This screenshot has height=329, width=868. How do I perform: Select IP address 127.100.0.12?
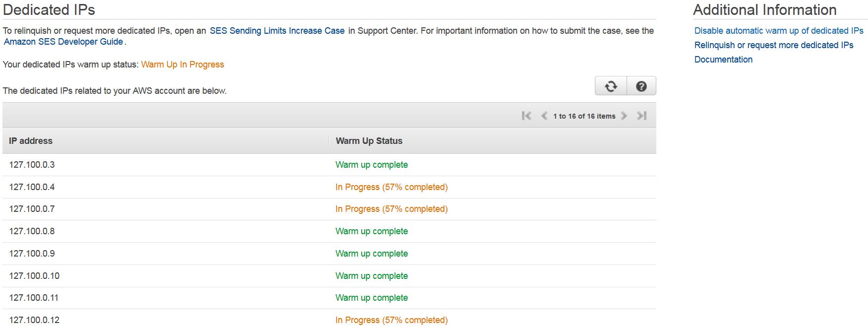pyautogui.click(x=34, y=320)
